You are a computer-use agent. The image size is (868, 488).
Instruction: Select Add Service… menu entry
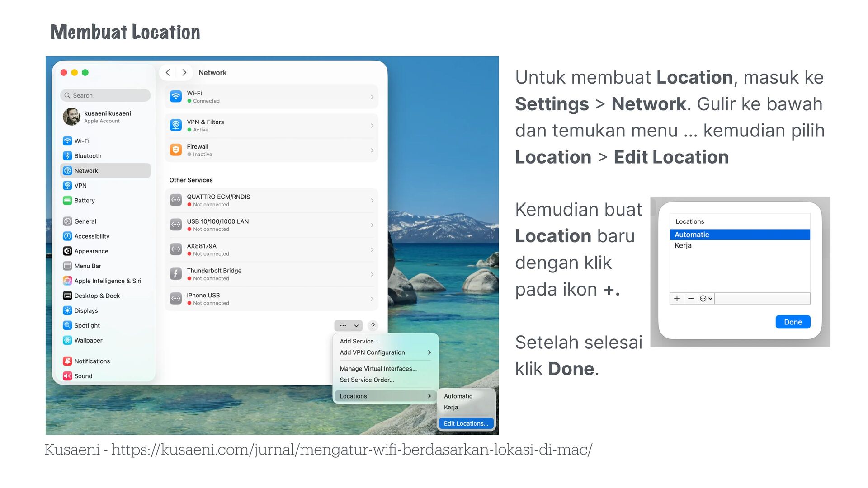[x=359, y=341]
